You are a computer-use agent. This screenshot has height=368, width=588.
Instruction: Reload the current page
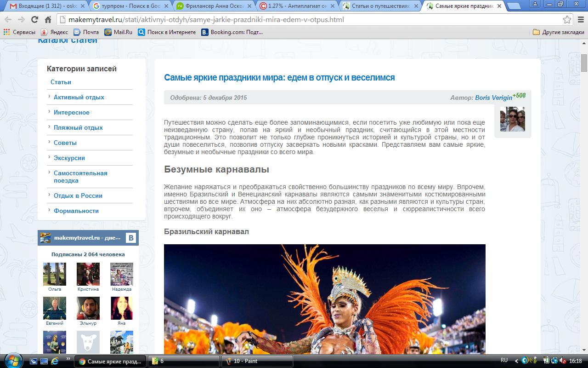[x=34, y=20]
